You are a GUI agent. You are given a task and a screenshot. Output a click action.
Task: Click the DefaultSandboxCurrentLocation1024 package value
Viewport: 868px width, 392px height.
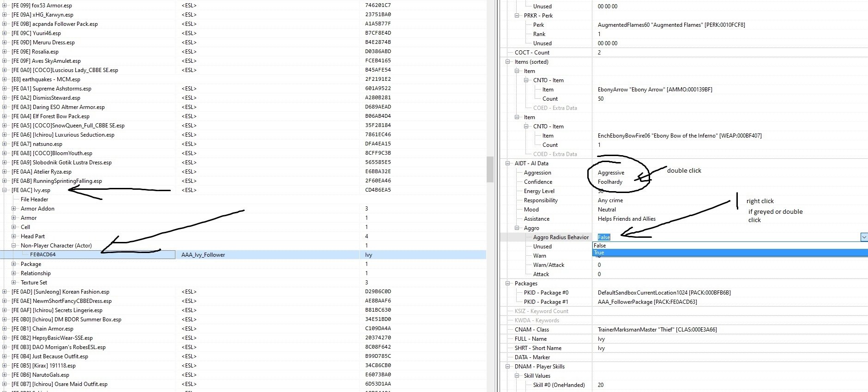click(x=664, y=293)
